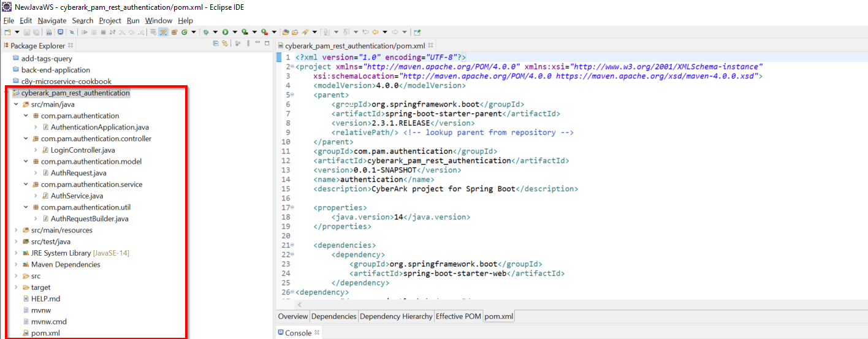Open Package Explorer View Menu (three dots)
The width and height of the screenshot is (868, 339).
248,44
